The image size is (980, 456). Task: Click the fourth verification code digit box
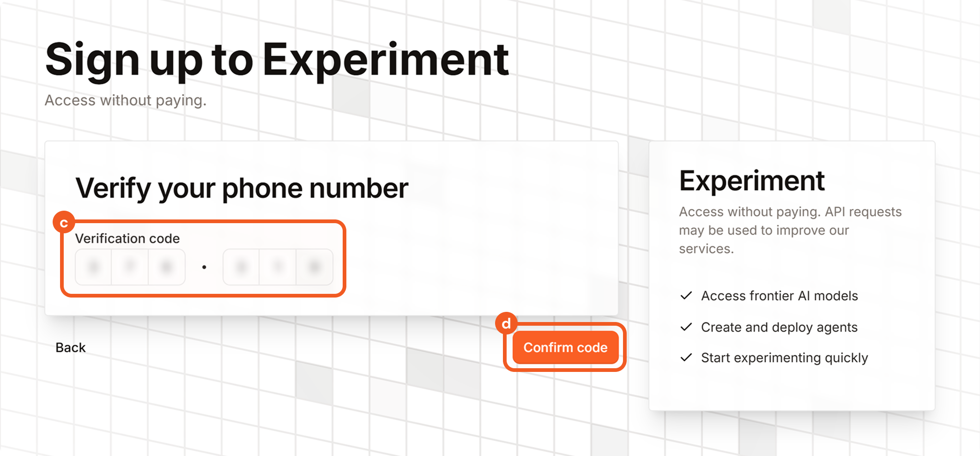point(241,267)
